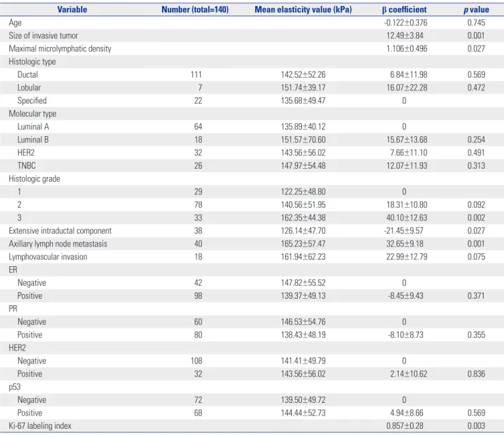
Task: Select the elasticity value '162.35±44.38'
Action: 303,218
